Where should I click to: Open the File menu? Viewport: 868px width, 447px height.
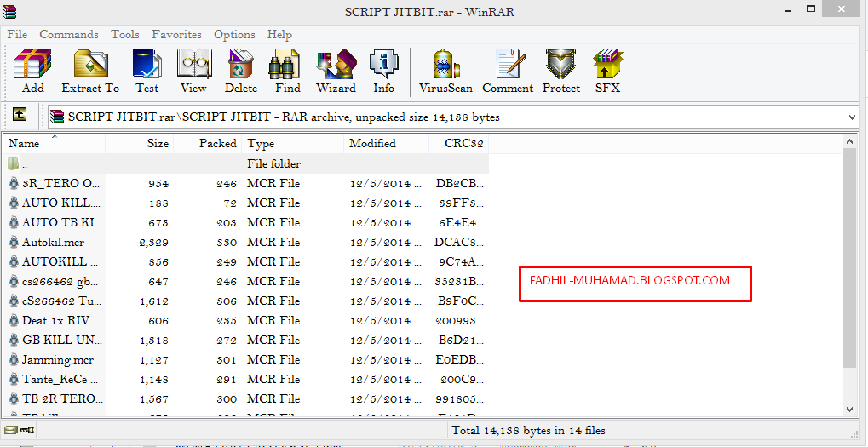(17, 34)
